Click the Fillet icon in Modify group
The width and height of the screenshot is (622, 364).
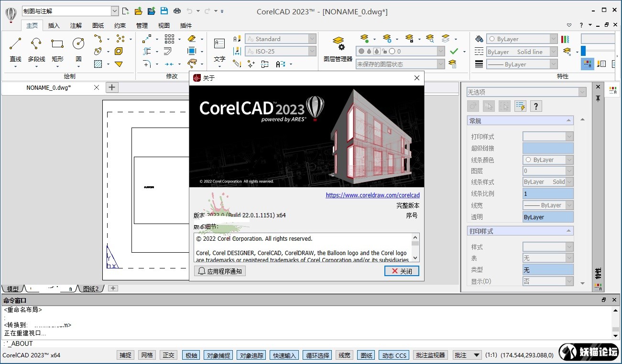[147, 64]
